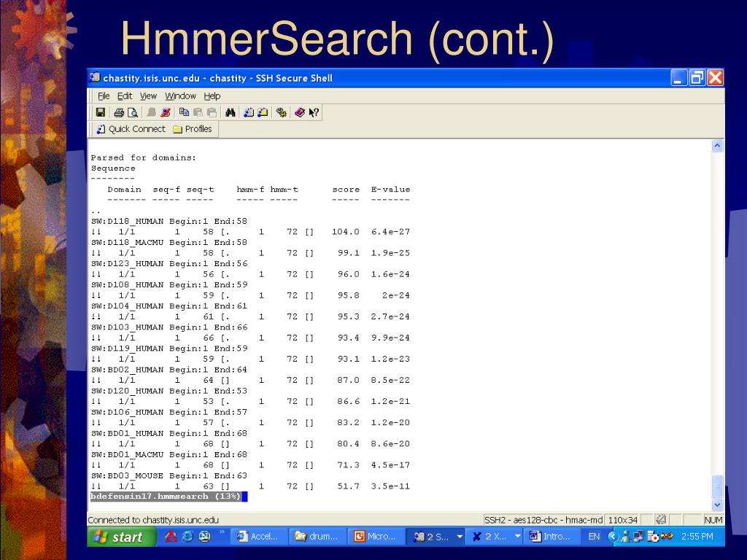Image resolution: width=747 pixels, height=560 pixels.
Task: Click the SW:D118_MACMU result line
Action: pos(169,242)
